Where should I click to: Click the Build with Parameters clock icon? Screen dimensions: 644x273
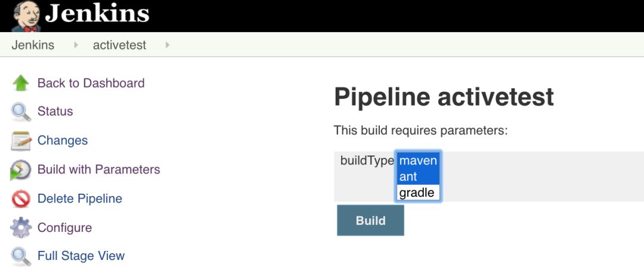tap(21, 170)
